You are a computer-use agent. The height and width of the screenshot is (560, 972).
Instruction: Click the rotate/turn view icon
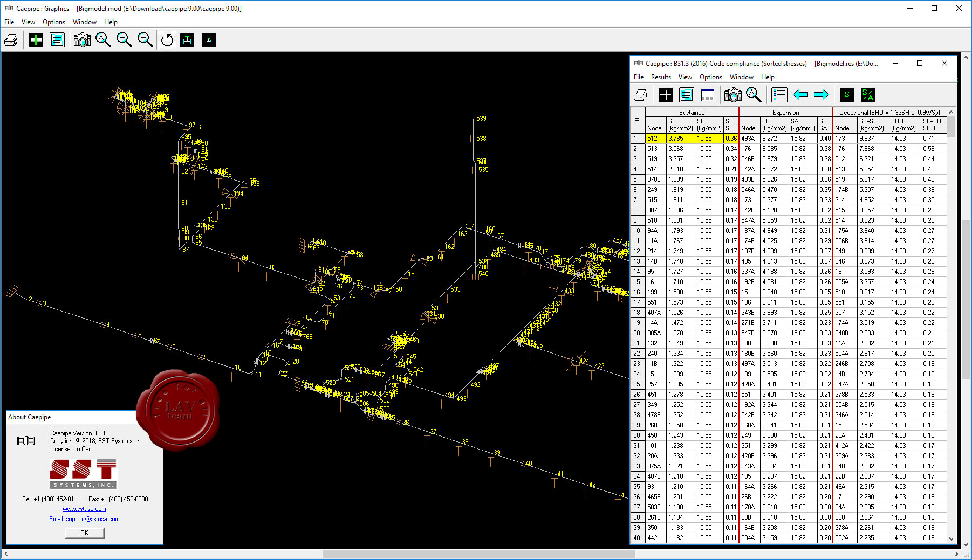click(x=167, y=40)
